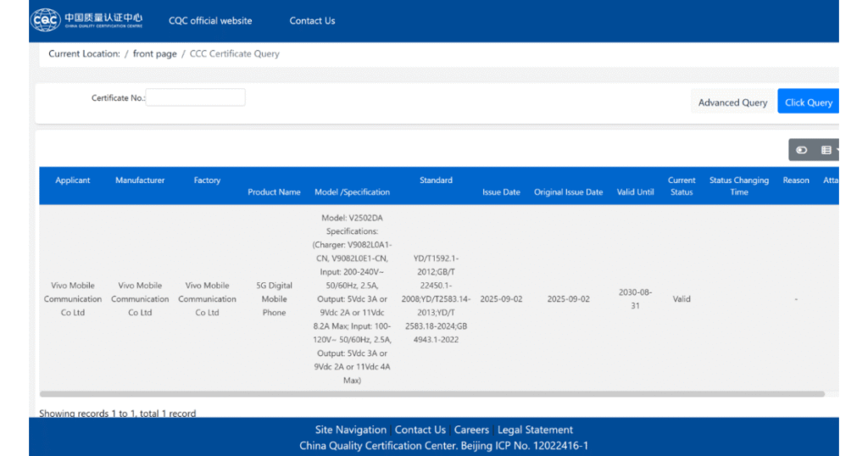Screen dimensions: 868x456
Task: Go to front page breadcrumb
Action: (155, 53)
